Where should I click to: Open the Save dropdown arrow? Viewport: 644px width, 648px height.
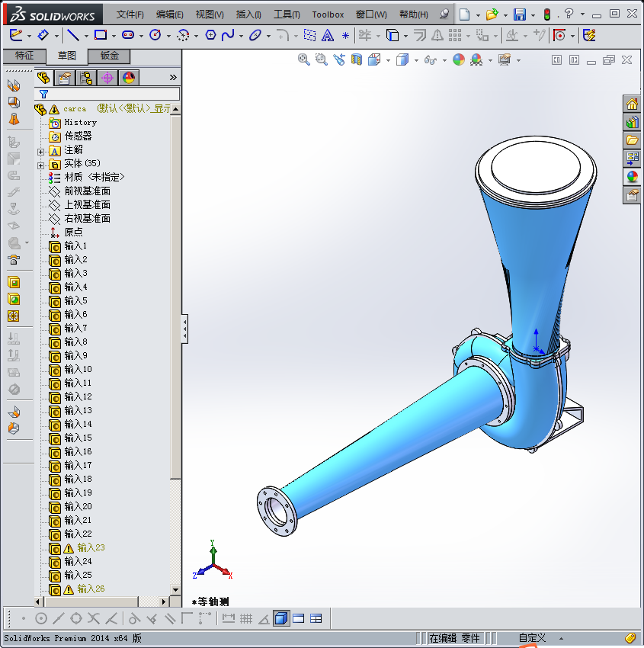pyautogui.click(x=533, y=15)
